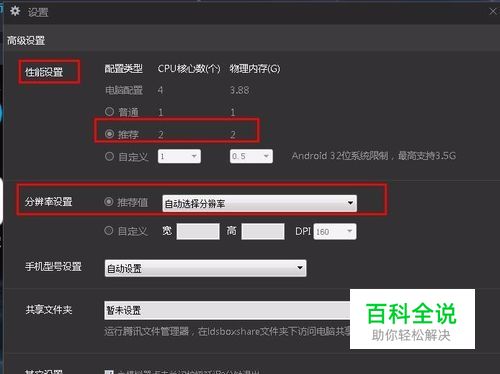Open the 手机型号设置 自动设置 dropdown

(x=205, y=268)
